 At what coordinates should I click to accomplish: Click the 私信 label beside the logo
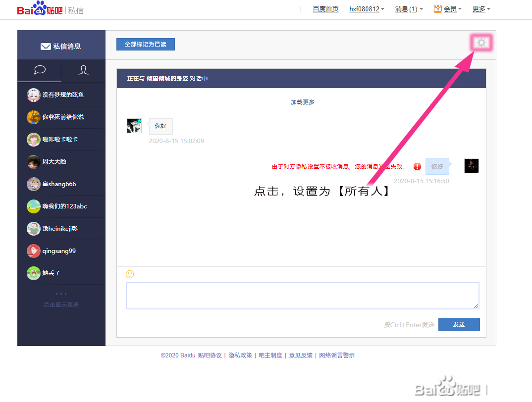pos(76,11)
